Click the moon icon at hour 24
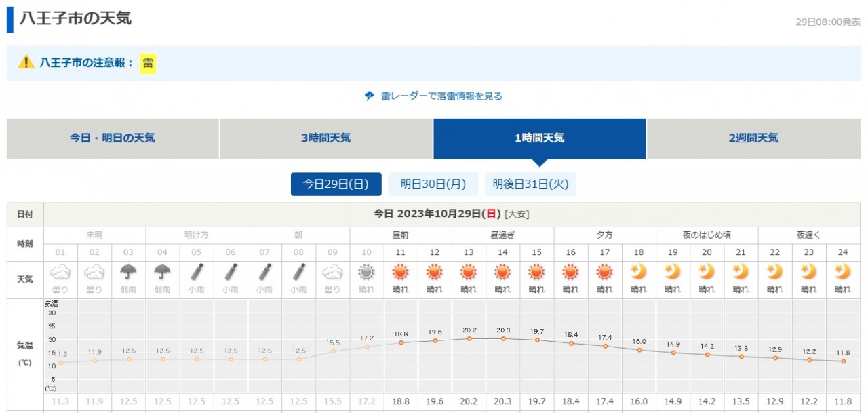Viewport: 868px width, 413px height. (x=843, y=272)
